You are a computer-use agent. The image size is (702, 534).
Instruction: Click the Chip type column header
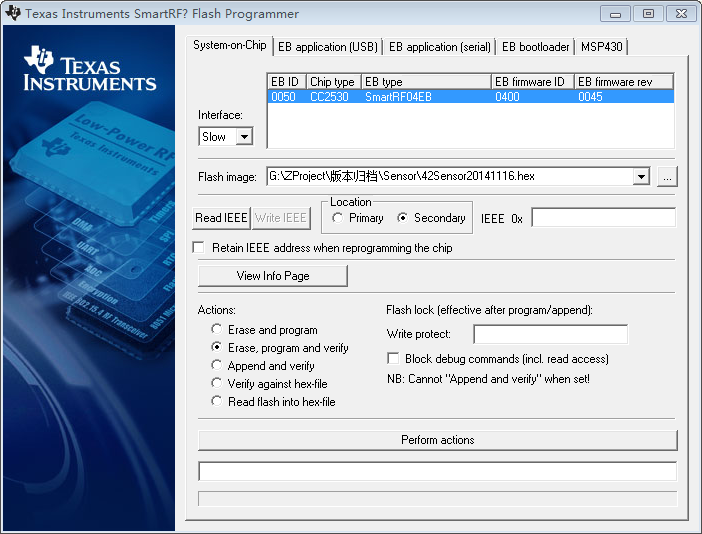click(334, 82)
